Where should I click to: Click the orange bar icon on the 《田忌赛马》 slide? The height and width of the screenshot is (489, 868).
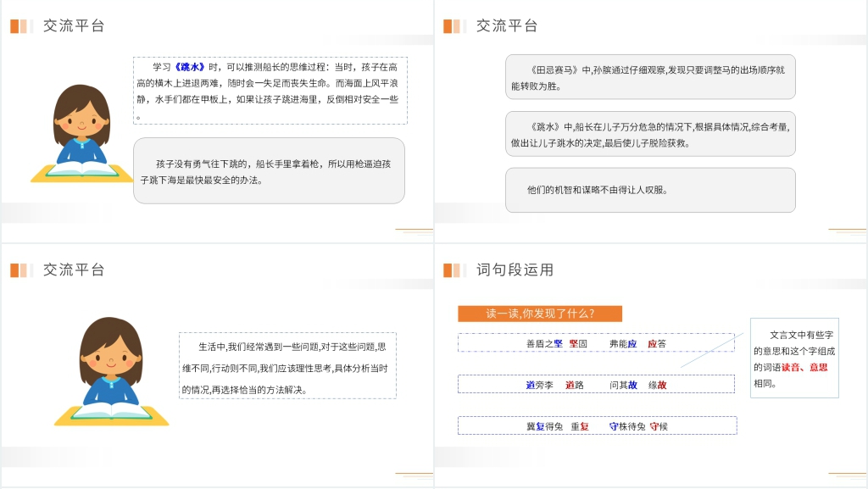[x=454, y=26]
